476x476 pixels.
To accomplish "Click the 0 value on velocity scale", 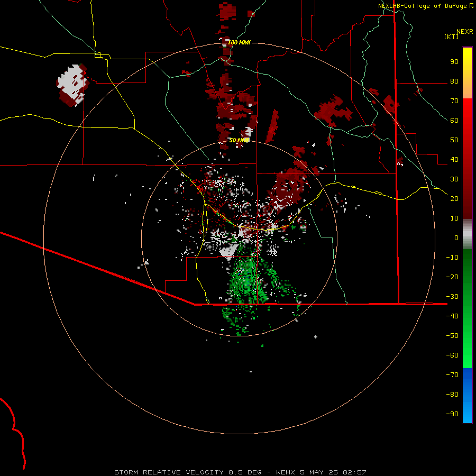I will (x=456, y=238).
